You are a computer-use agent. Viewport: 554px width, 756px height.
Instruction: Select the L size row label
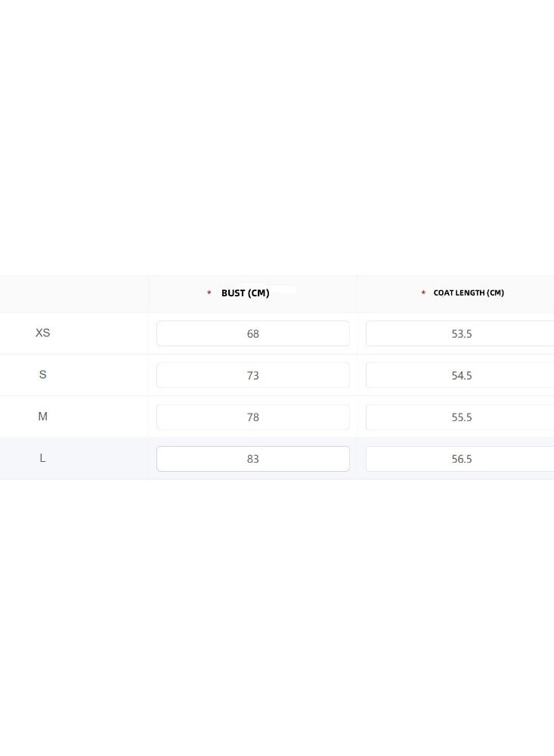point(42,458)
